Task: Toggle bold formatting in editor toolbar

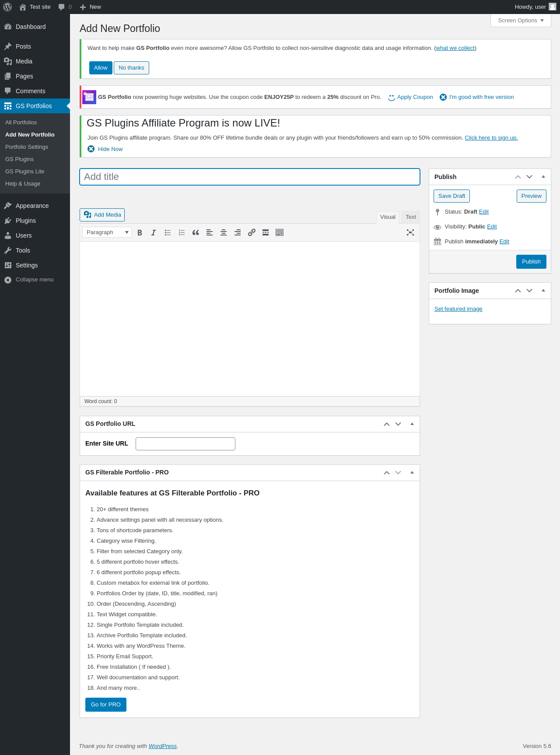Action: pos(140,233)
